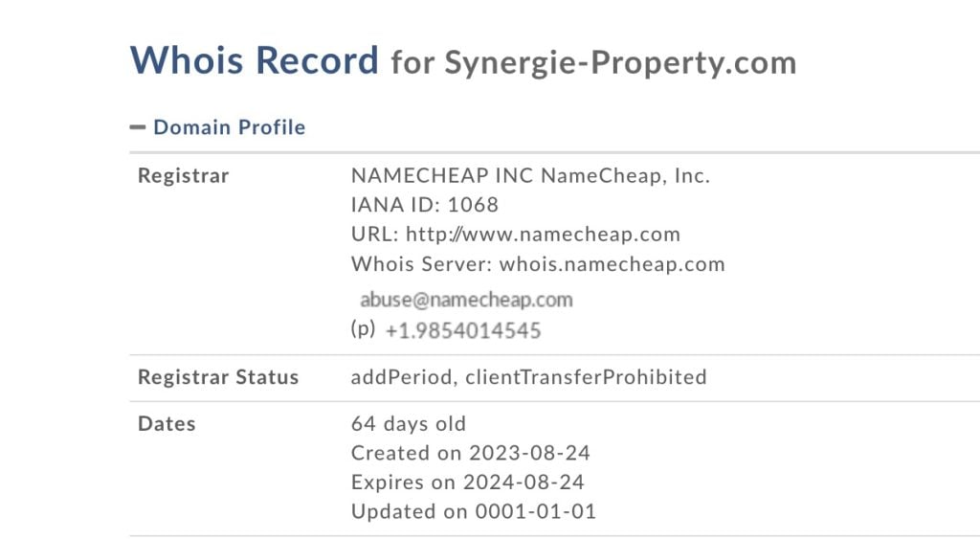
Task: Collapse the Domain Profile minus icon
Action: (x=138, y=127)
